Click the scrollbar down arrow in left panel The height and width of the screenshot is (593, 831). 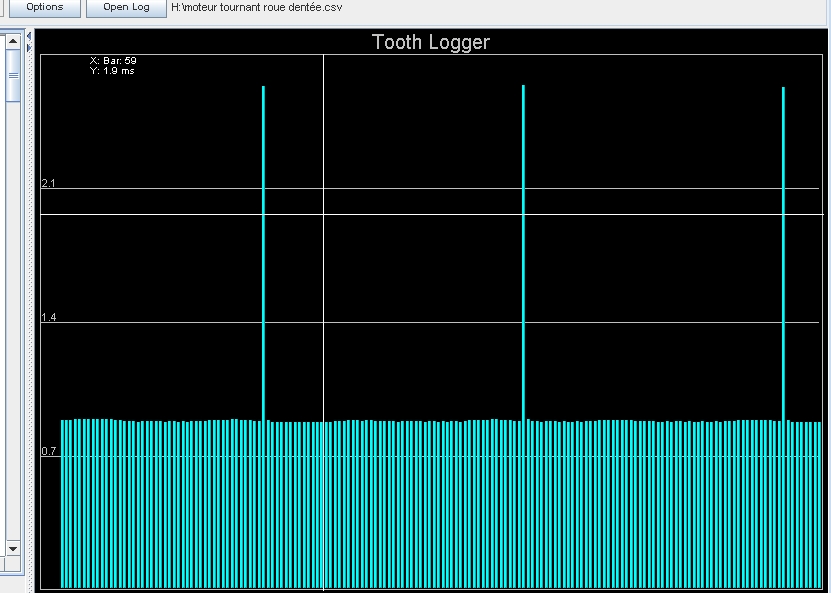click(13, 548)
